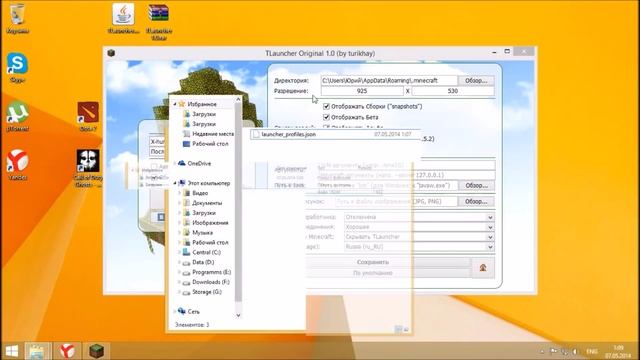Expand the Видео folder arrow
This screenshot has height=360, width=640.
point(179,193)
